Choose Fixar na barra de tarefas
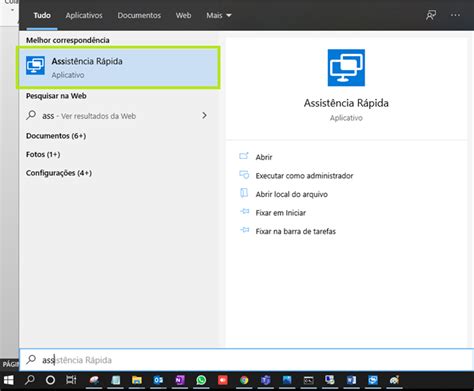 (x=295, y=231)
